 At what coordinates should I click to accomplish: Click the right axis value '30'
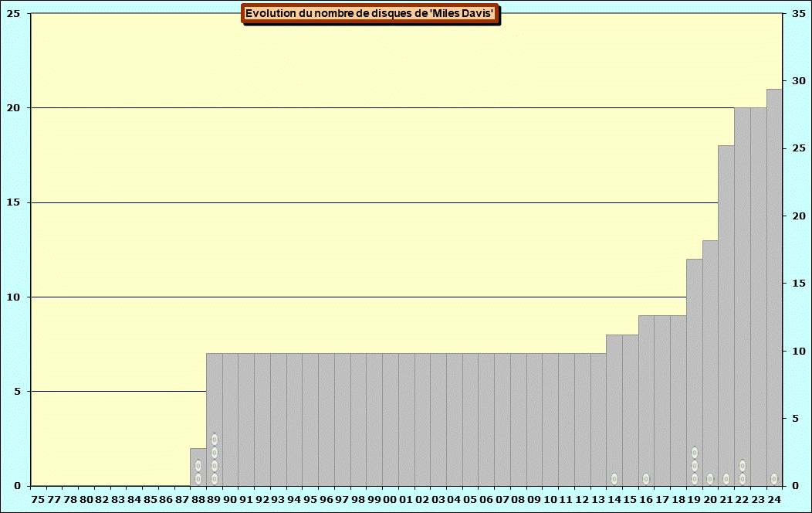(x=798, y=81)
